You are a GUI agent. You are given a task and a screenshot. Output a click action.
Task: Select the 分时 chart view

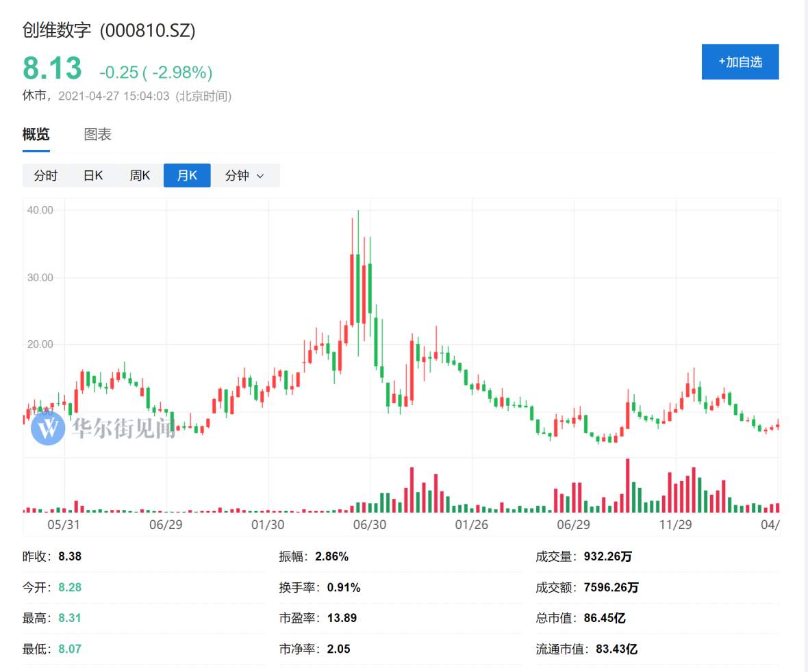45,176
